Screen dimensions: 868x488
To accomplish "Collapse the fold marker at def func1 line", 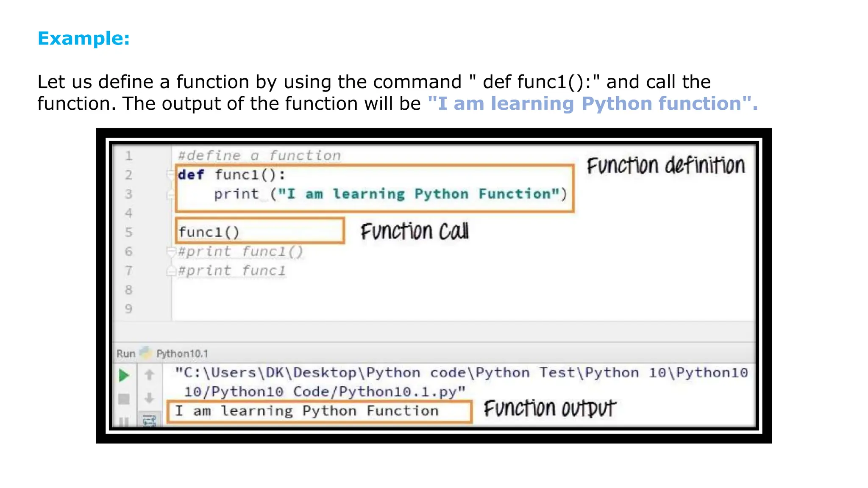I will click(x=171, y=175).
